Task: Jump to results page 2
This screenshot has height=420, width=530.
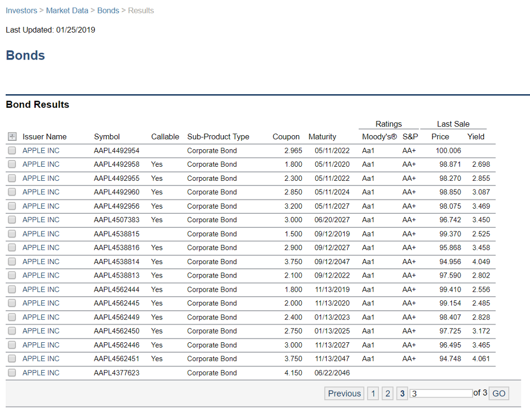Action: point(388,393)
